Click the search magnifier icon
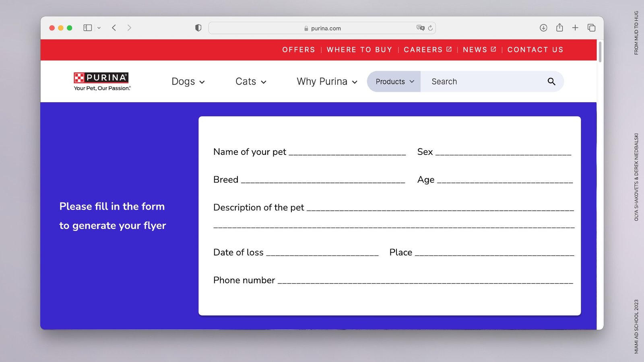The width and height of the screenshot is (644, 362). point(551,82)
